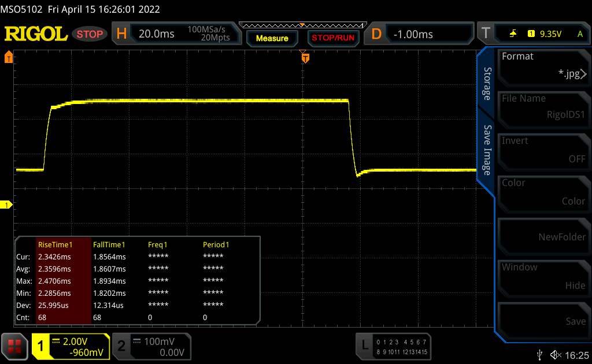Click the rising edge trigger icon
This screenshot has width=592, height=364.
click(513, 34)
